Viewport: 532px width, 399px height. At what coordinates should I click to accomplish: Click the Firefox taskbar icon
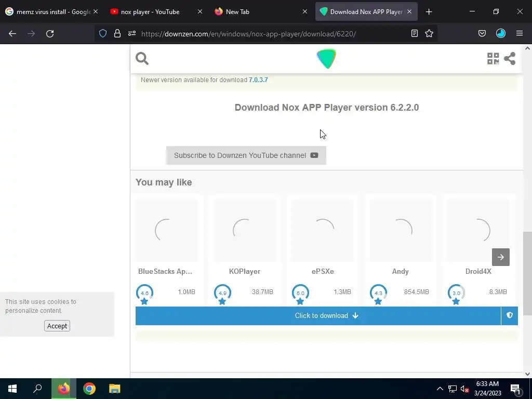tap(63, 389)
